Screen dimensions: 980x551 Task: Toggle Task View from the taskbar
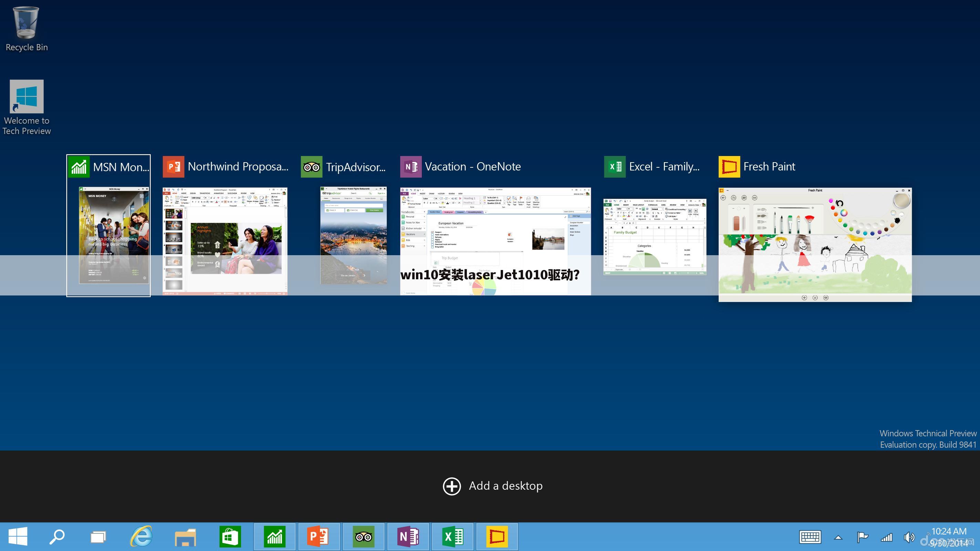pyautogui.click(x=98, y=537)
